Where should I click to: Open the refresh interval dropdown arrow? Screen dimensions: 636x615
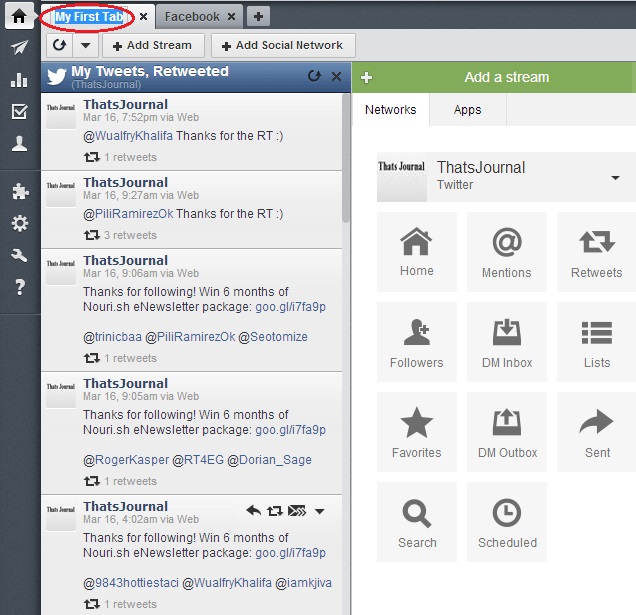point(86,45)
